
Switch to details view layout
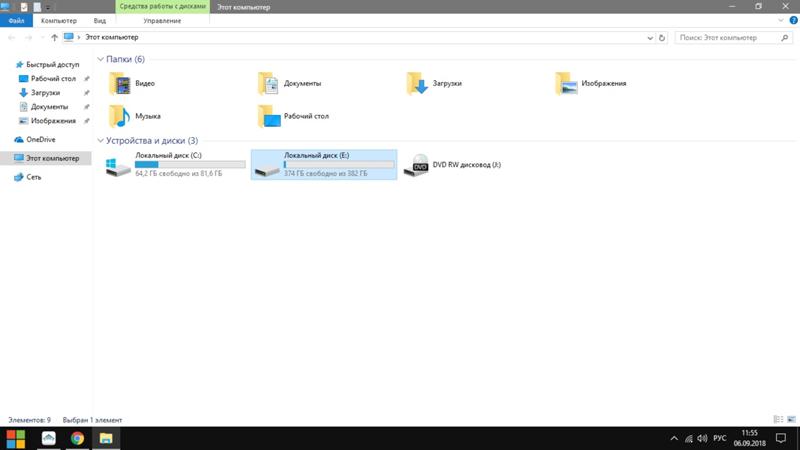(x=778, y=419)
